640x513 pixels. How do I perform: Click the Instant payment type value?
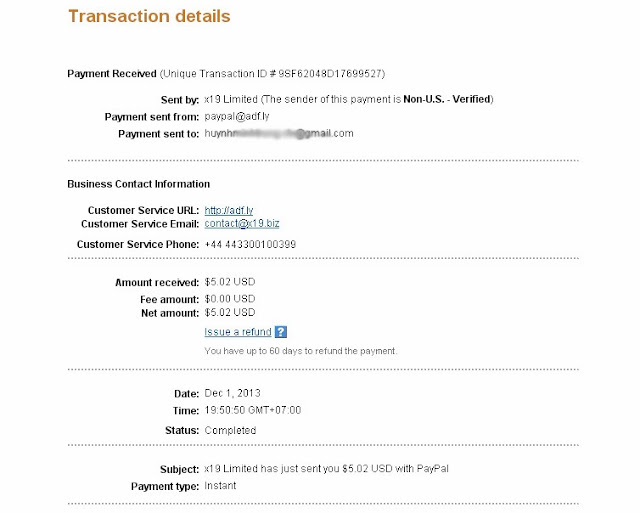(221, 486)
